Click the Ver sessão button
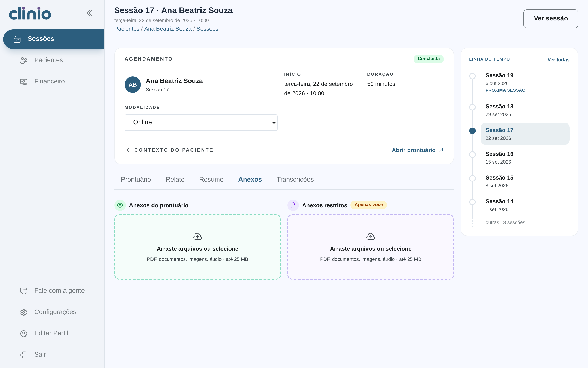Viewport: 588px width, 368px height. tap(551, 19)
